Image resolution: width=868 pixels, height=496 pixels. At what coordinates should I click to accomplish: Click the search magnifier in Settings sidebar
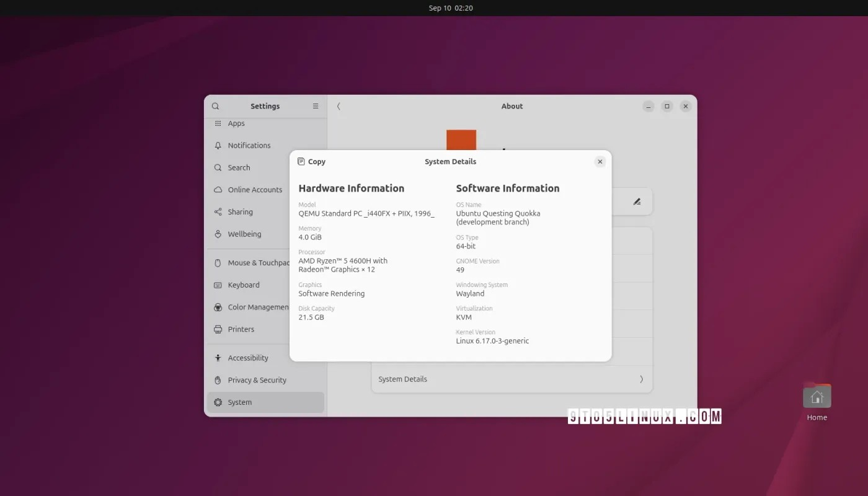click(x=215, y=105)
